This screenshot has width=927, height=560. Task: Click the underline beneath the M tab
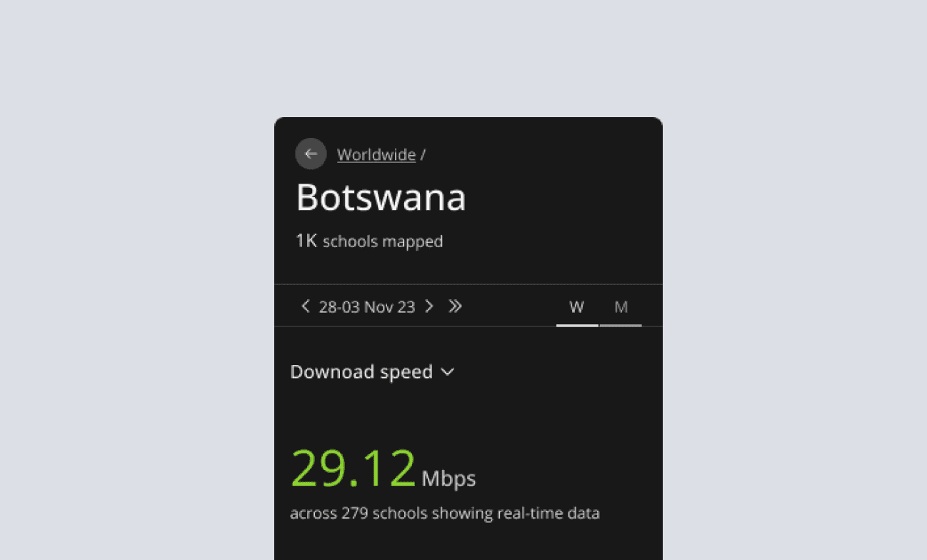[x=621, y=326]
